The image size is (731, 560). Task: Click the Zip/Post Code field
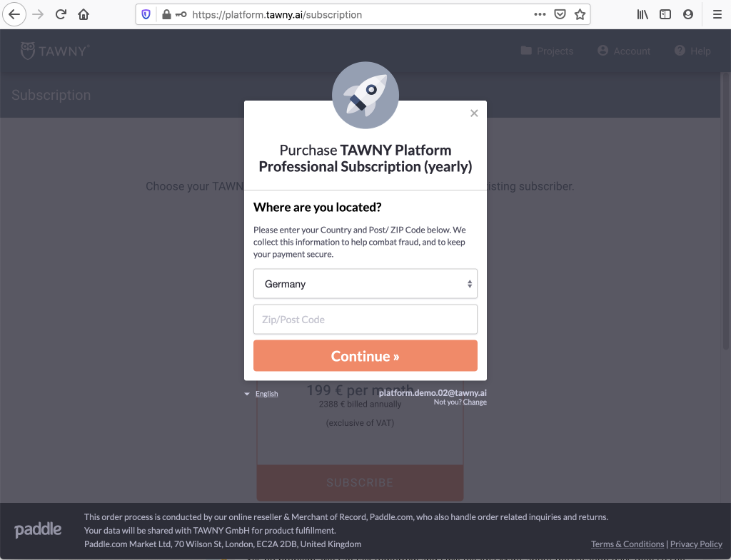click(x=365, y=320)
